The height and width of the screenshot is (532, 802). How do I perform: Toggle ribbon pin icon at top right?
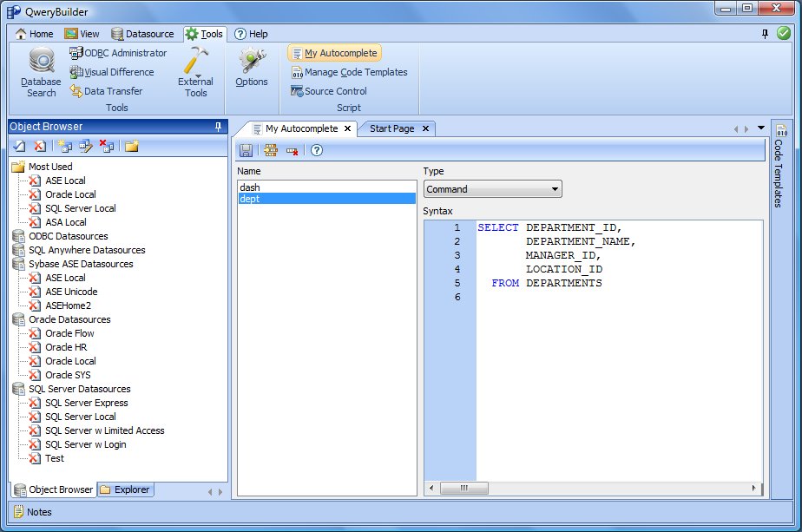coord(766,34)
